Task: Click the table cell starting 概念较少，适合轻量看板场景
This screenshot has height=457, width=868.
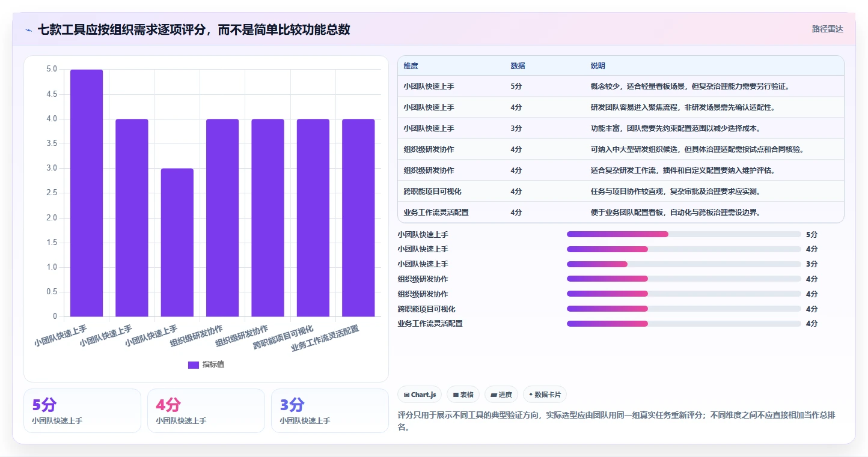Action: [x=689, y=86]
